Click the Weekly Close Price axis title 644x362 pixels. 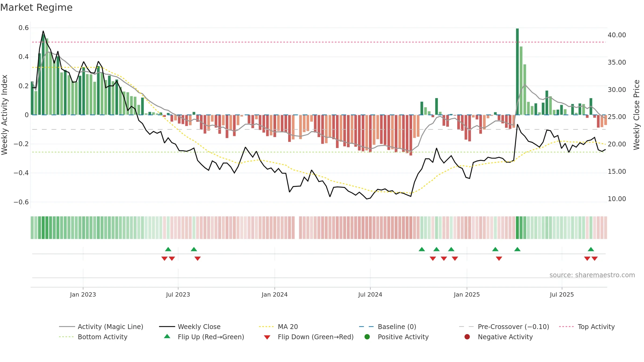point(636,115)
